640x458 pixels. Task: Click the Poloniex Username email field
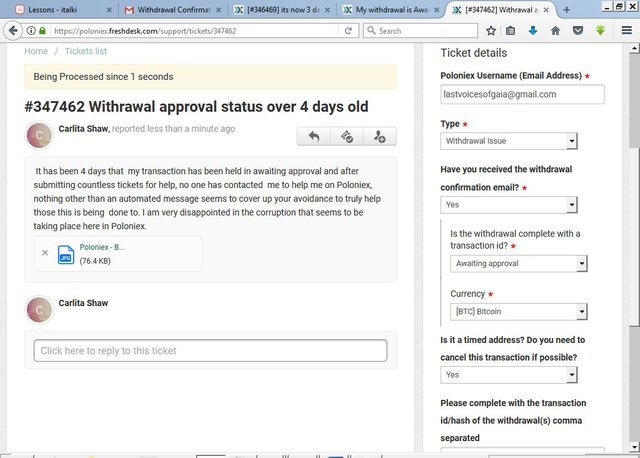(x=522, y=94)
